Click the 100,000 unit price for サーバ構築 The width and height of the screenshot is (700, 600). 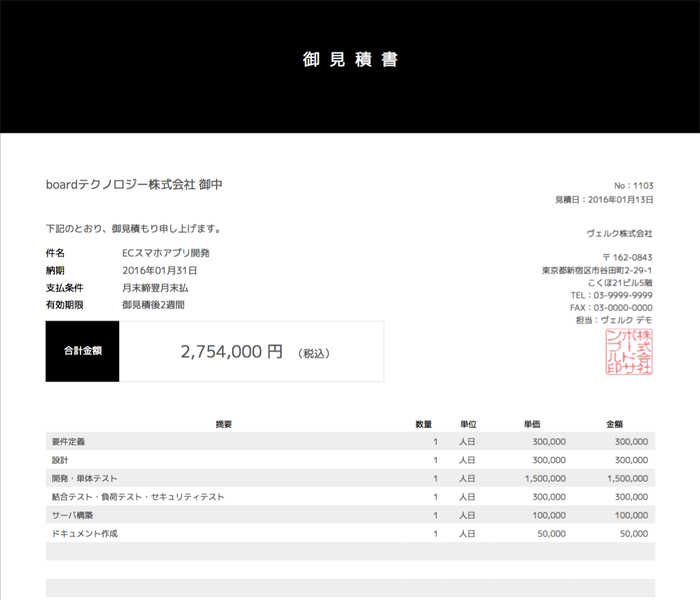(x=549, y=515)
